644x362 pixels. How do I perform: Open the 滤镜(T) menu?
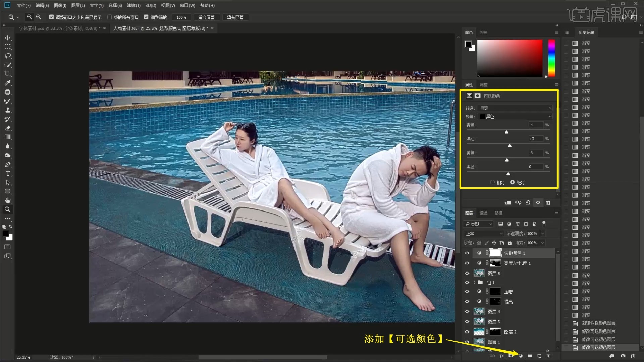(133, 5)
